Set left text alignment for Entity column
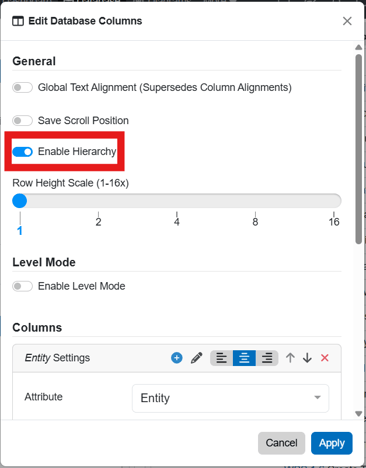366x468 pixels. 221,358
